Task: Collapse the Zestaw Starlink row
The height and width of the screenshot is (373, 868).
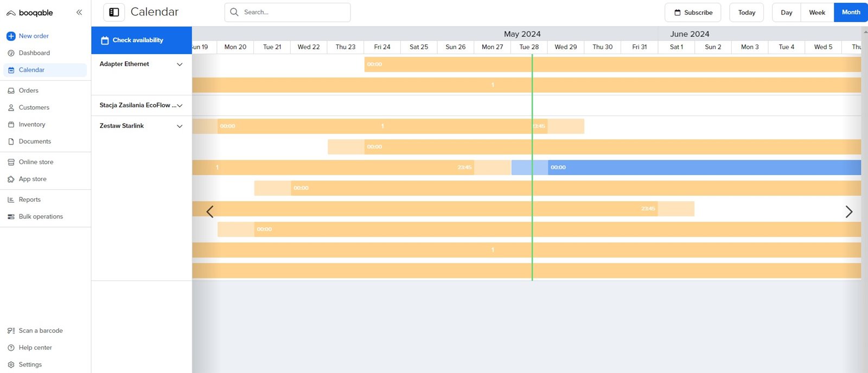Action: (180, 126)
